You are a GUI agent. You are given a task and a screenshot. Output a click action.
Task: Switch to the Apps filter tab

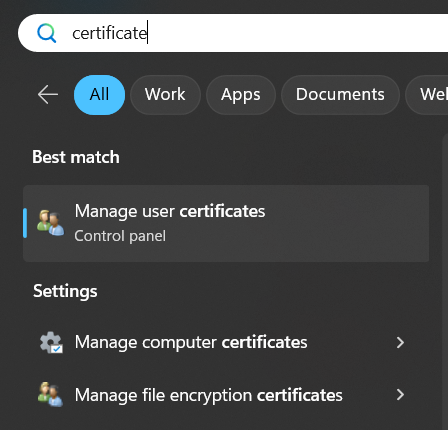point(241,95)
